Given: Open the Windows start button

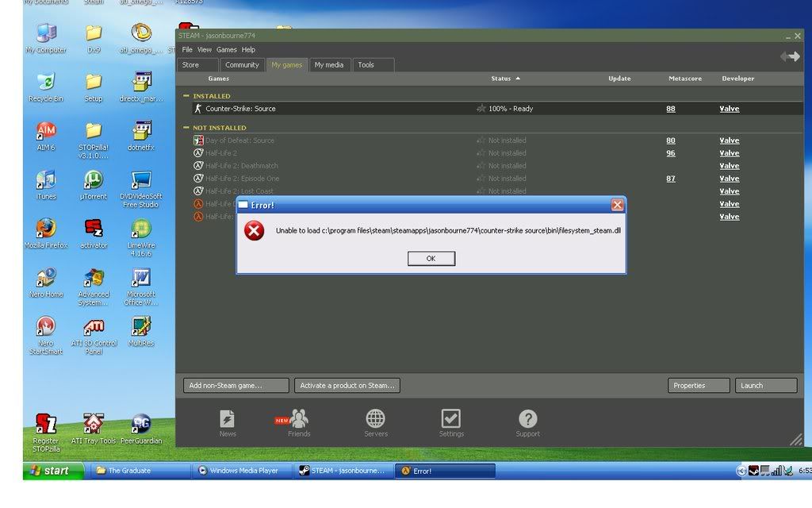Looking at the screenshot, I should 53,471.
